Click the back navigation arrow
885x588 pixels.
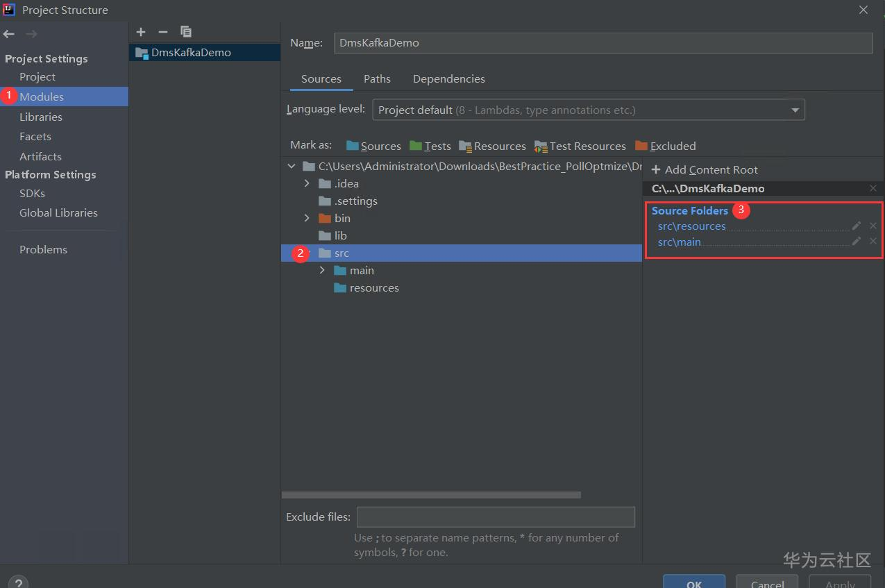[9, 34]
